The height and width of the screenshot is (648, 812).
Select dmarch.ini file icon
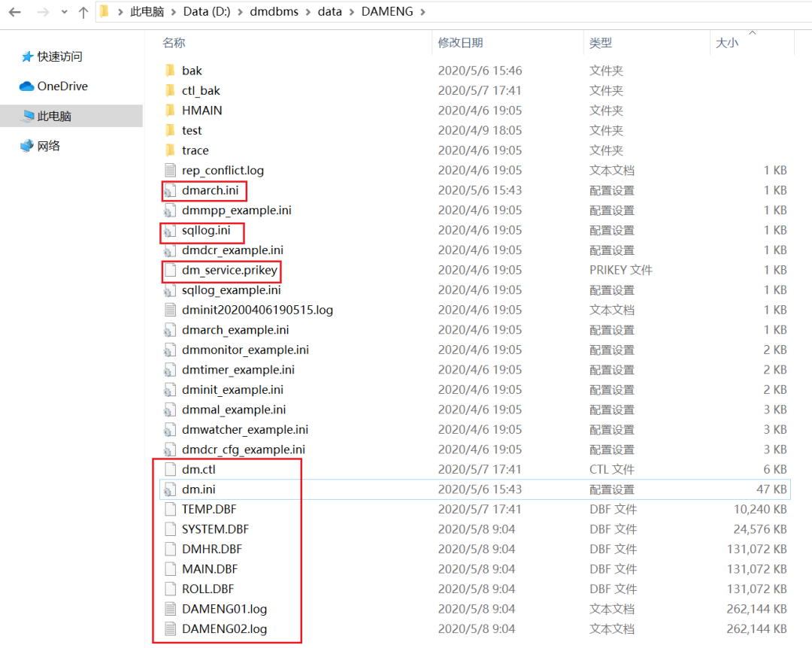170,191
